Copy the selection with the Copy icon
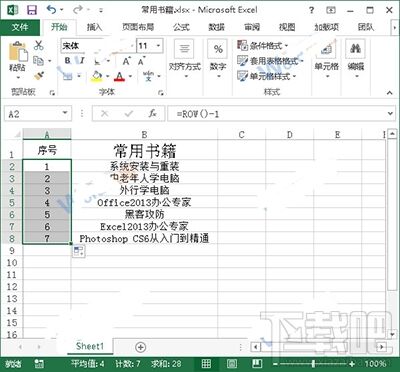 pos(38,61)
